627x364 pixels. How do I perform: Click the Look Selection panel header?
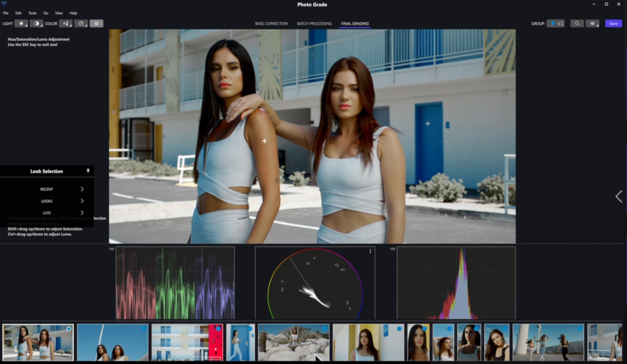tap(47, 171)
